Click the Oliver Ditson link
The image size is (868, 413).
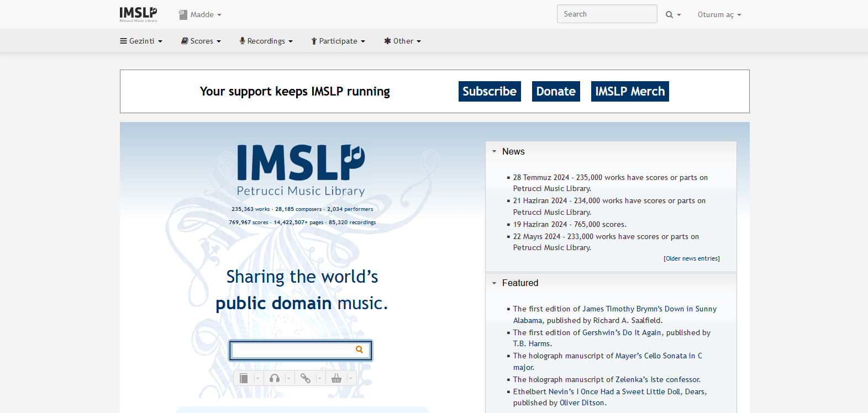click(582, 403)
